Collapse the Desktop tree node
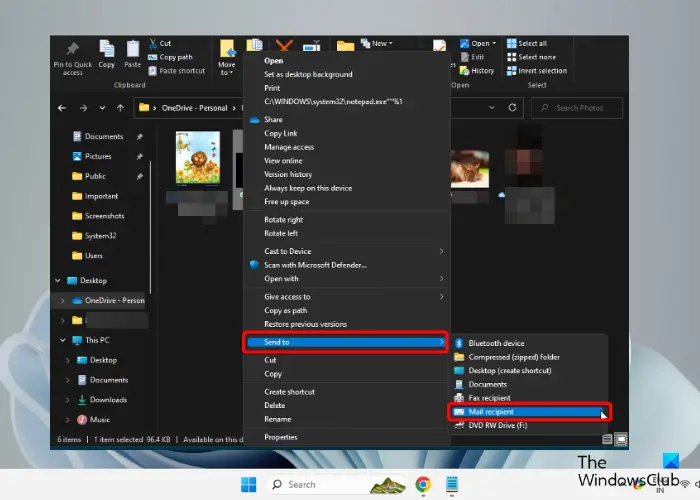This screenshot has height=500, width=700. (x=58, y=280)
